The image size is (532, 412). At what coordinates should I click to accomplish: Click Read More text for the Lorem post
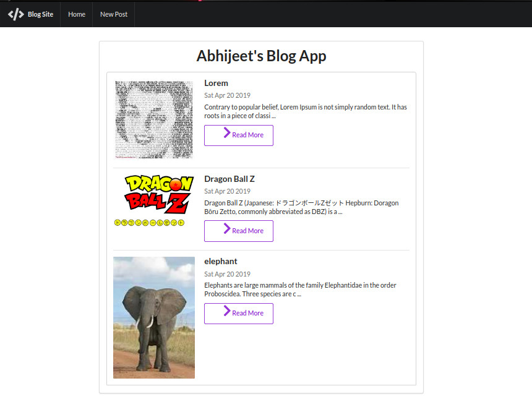[x=247, y=135]
